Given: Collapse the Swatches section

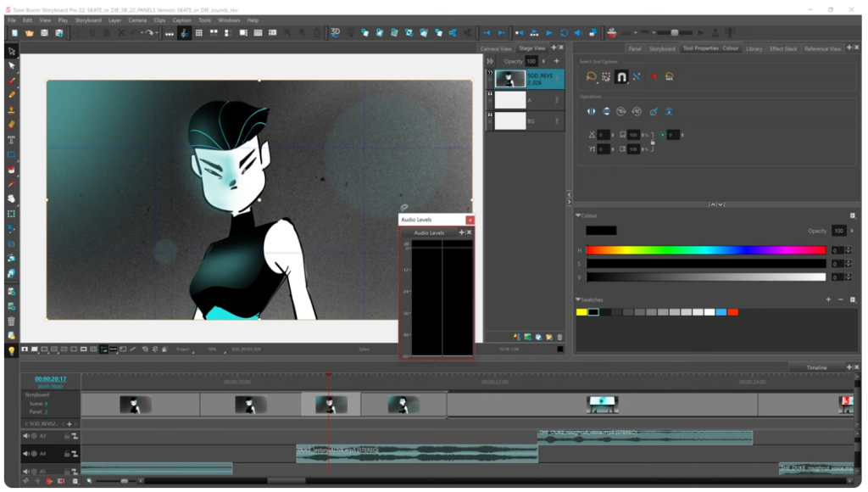Looking at the screenshot, I should (578, 299).
